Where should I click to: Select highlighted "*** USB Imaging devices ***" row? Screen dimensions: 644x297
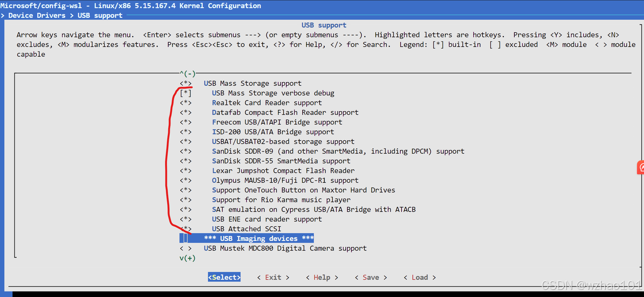(247, 238)
